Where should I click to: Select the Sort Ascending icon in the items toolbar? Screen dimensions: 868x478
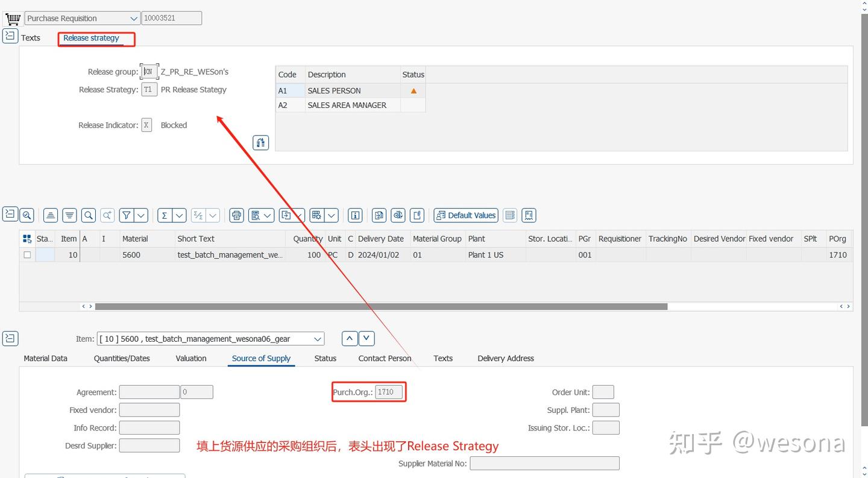pos(50,215)
